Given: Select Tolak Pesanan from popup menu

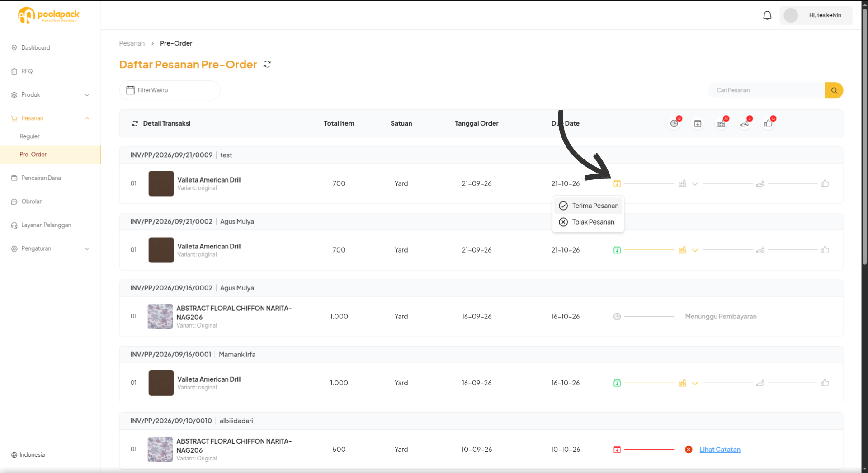Looking at the screenshot, I should tap(588, 222).
